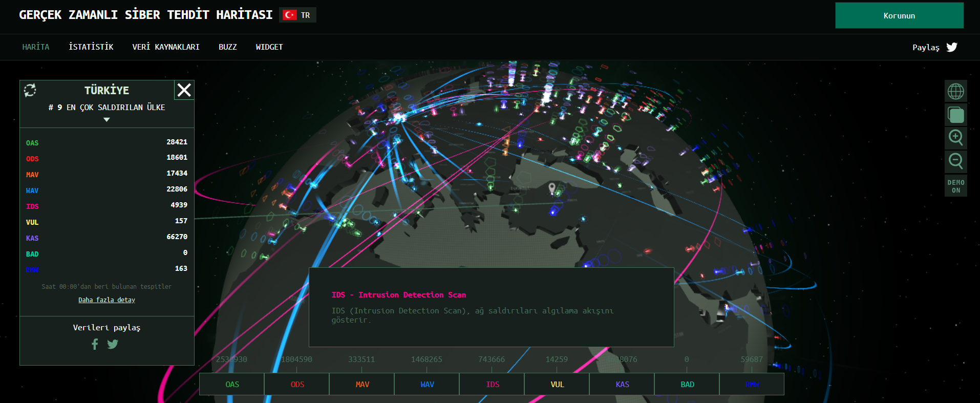Toggle the map color scheme icon
The image size is (980, 403).
(x=956, y=115)
